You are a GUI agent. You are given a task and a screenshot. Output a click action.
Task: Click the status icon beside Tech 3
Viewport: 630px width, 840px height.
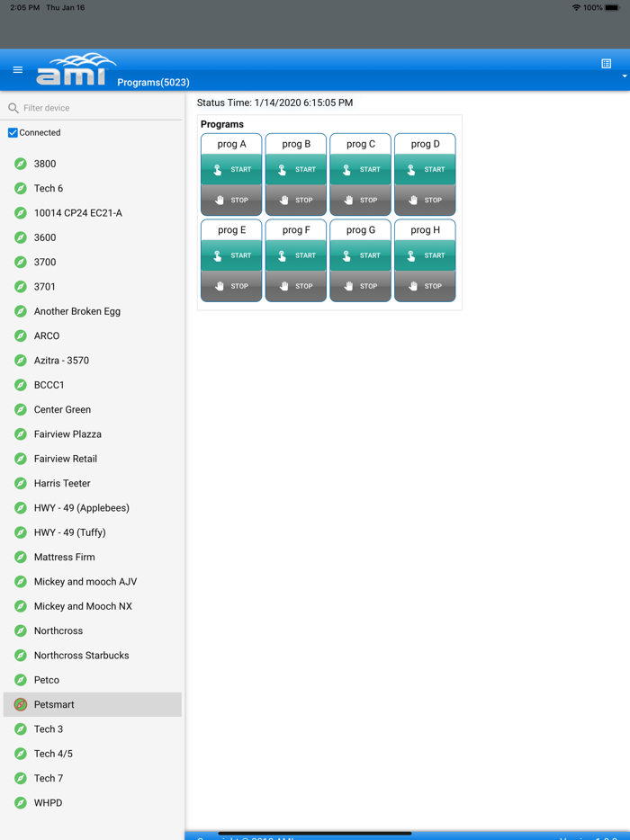pos(21,729)
